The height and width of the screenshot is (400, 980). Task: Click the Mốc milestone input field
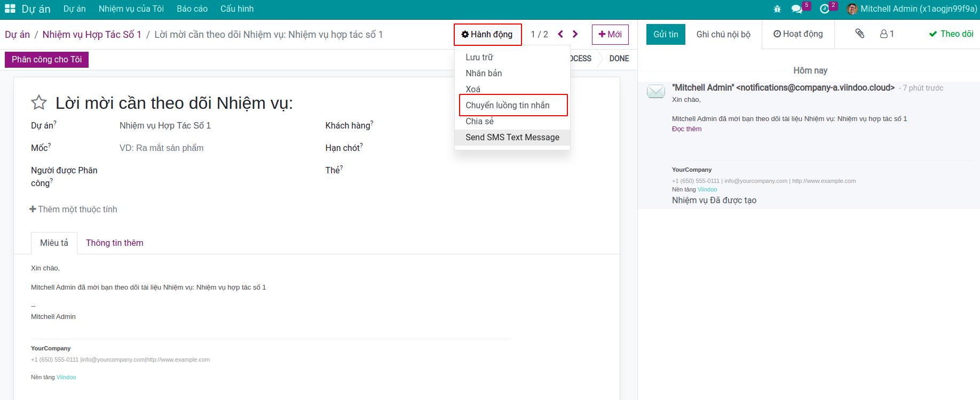214,148
